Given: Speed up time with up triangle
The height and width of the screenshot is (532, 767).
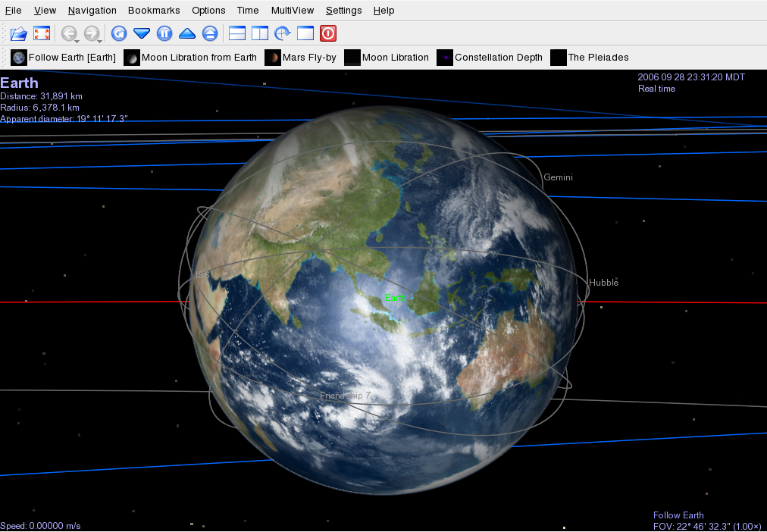Looking at the screenshot, I should coord(187,34).
